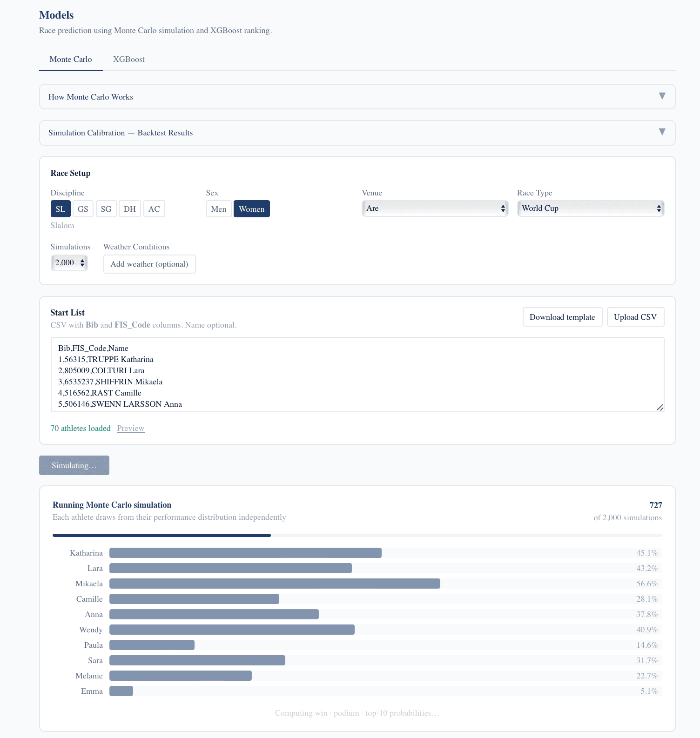Viewport: 700px width, 738px height.
Task: Set sex to Men
Action: (219, 209)
